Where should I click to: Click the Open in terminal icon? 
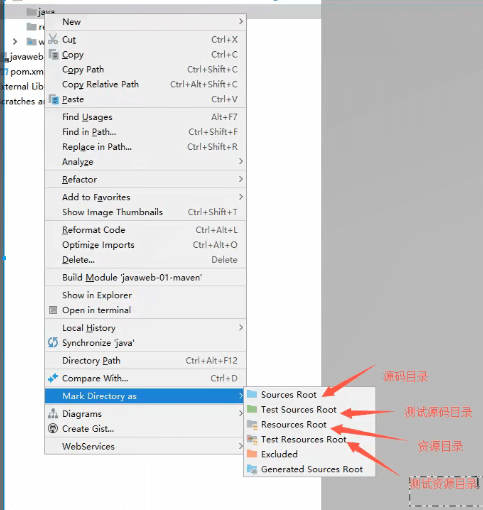53,310
